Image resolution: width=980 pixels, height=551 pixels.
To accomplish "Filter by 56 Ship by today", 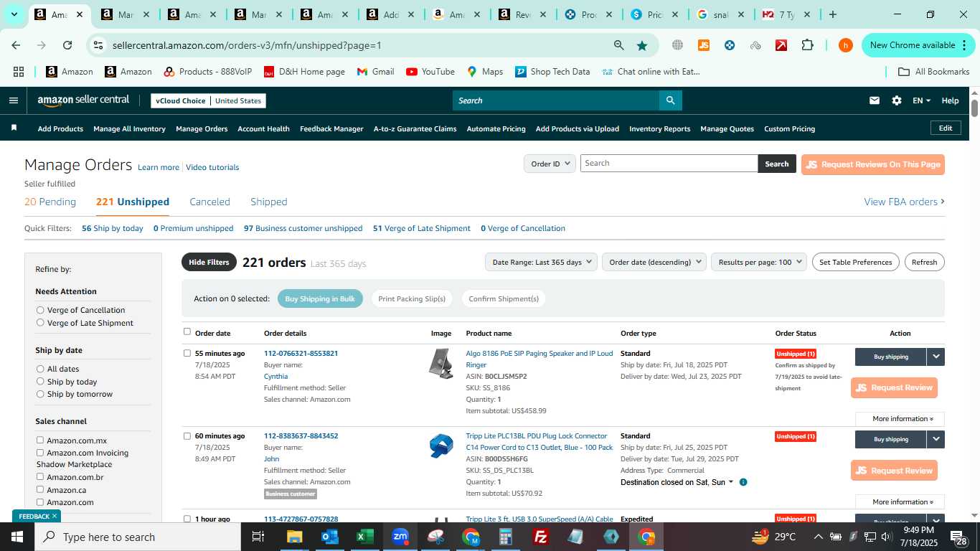I will 113,228.
